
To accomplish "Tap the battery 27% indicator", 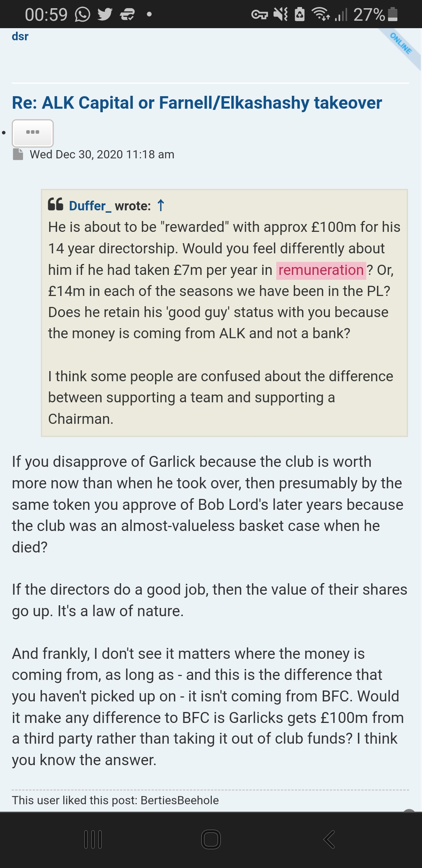I will 375,15.
